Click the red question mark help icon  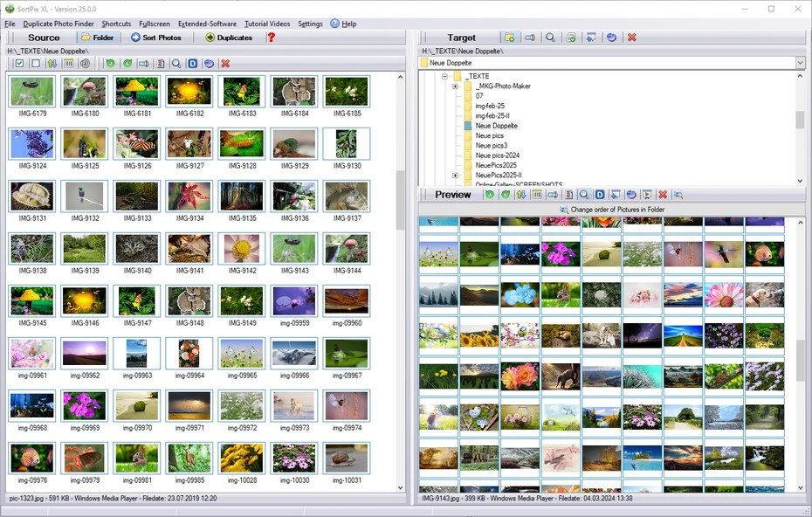point(271,38)
